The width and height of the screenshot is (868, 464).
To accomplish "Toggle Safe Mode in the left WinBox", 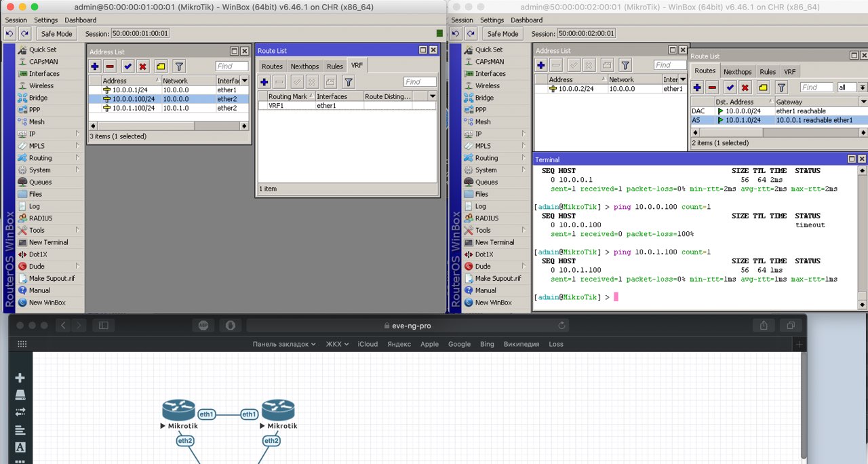I will [56, 33].
